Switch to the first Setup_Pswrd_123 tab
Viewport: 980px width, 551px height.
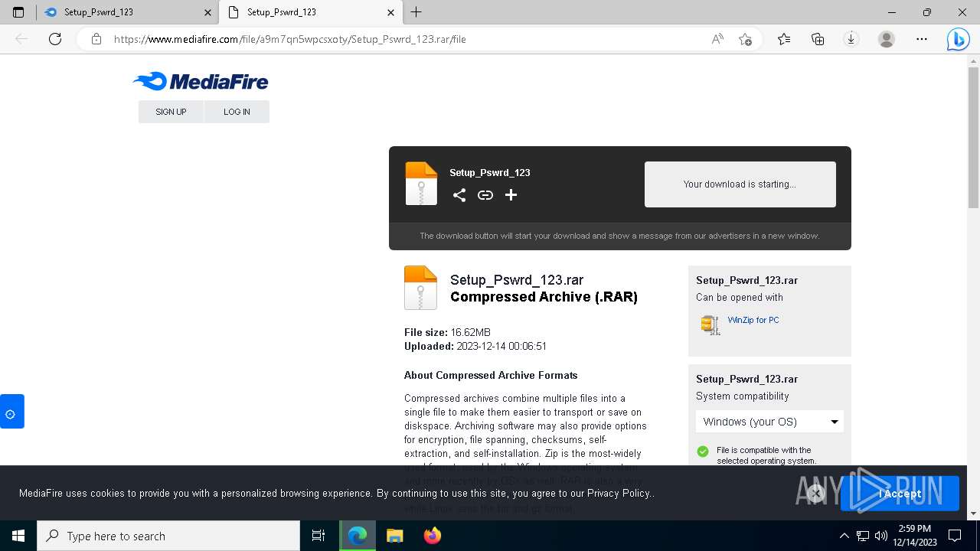pyautogui.click(x=127, y=12)
